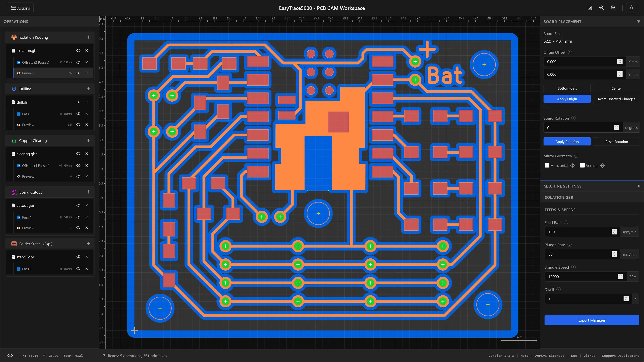Add an operation to Copper Clearing

pyautogui.click(x=88, y=140)
